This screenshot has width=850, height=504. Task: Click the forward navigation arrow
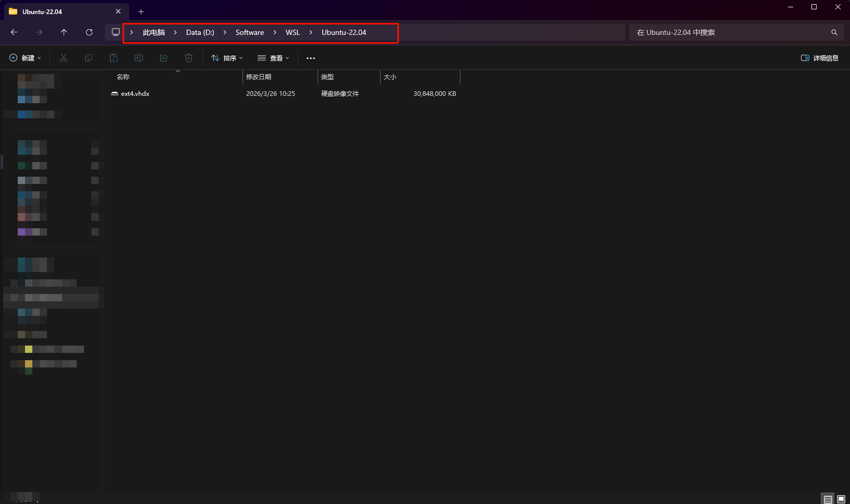coord(39,32)
